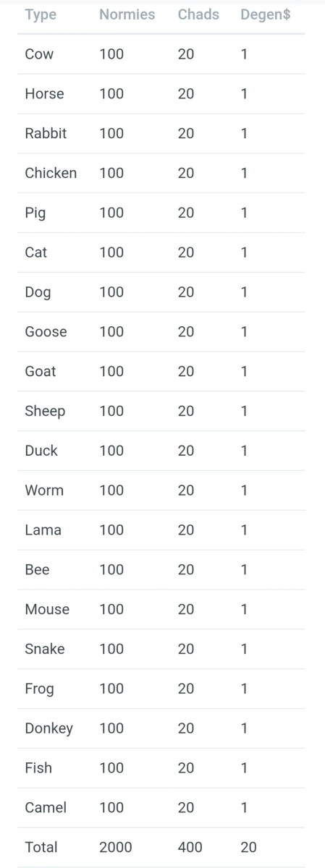Click Degen$ value in Dog row
The height and width of the screenshot is (868, 325).
tap(244, 292)
